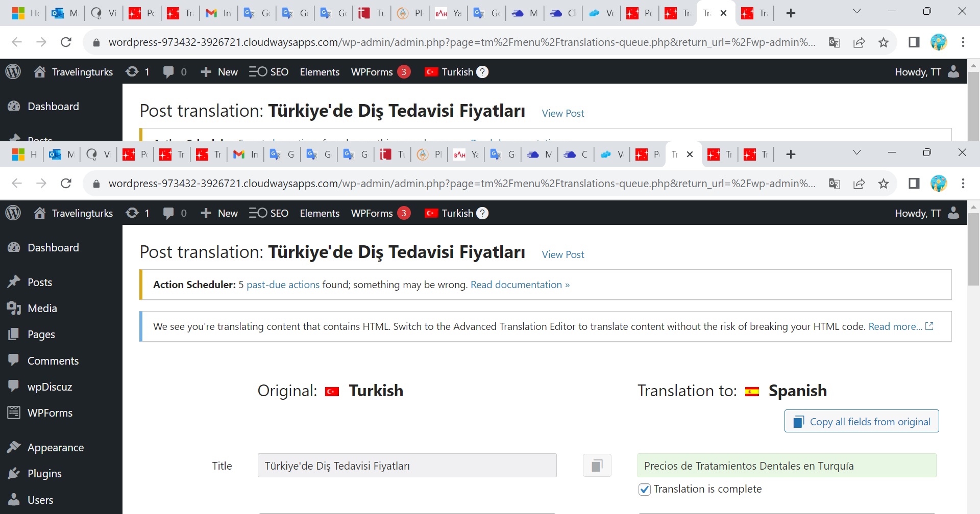
Task: View site info lock icon in lower address bar
Action: tap(96, 184)
